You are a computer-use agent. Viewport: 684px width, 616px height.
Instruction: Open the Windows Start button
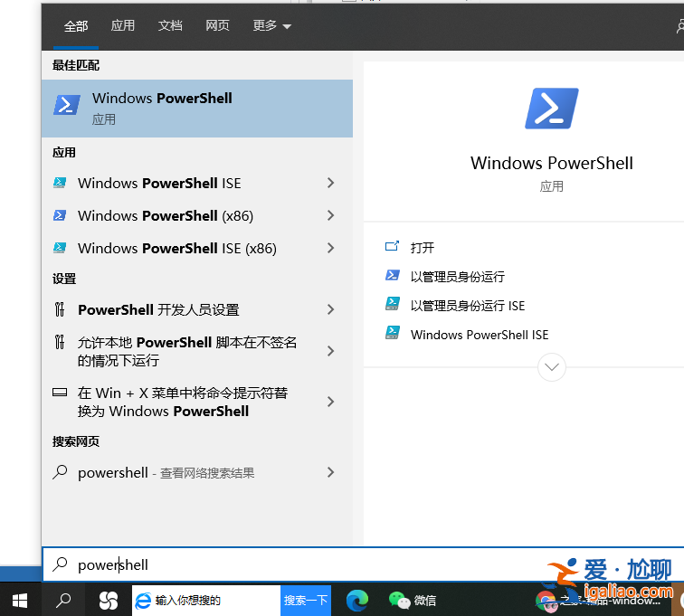[20, 601]
